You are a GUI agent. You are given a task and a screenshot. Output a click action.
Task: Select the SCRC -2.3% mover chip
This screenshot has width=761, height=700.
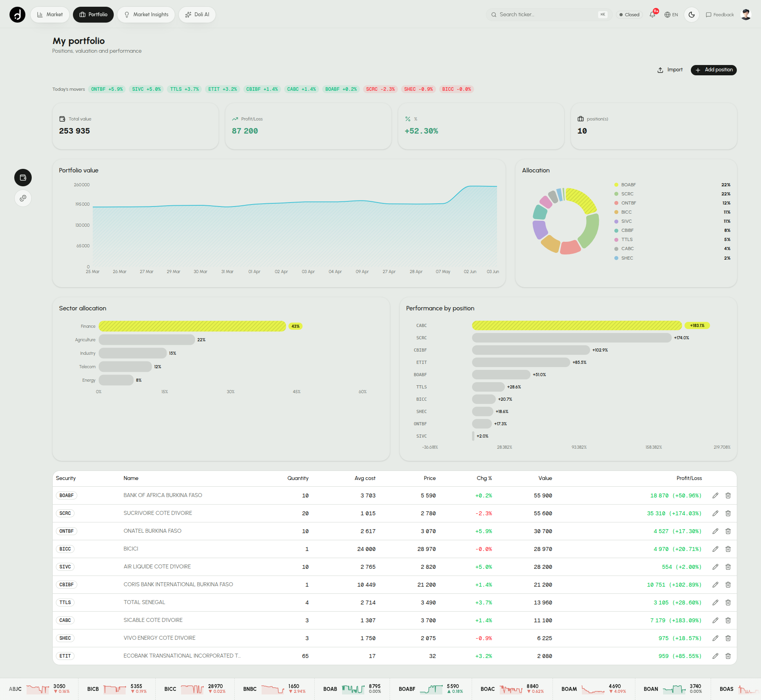[380, 89]
